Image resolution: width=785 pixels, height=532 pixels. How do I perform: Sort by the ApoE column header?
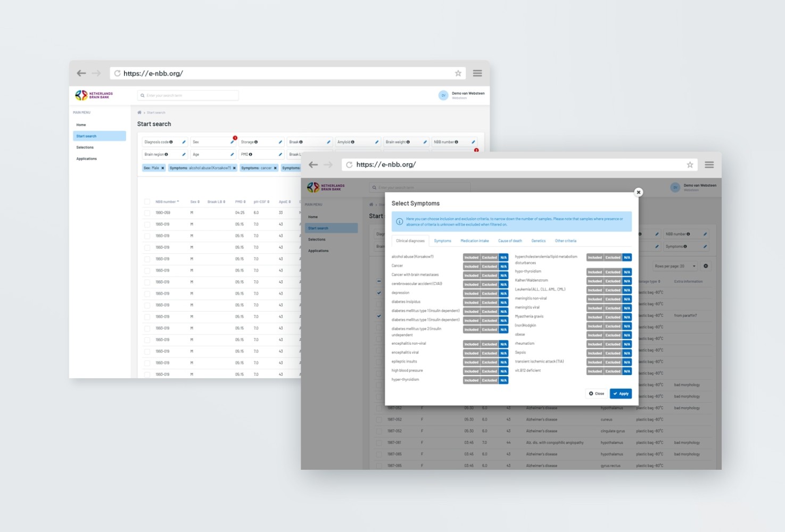[285, 202]
